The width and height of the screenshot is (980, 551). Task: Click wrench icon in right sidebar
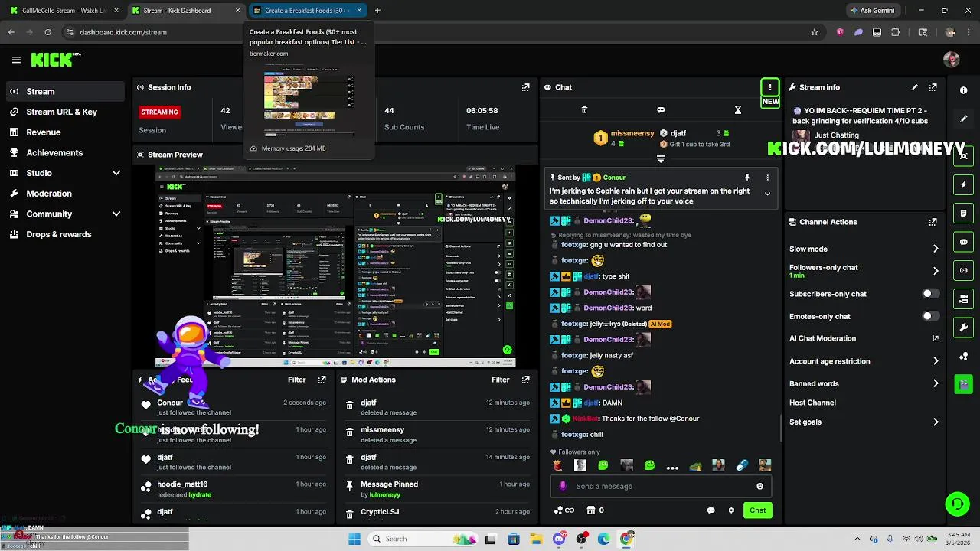(963, 328)
